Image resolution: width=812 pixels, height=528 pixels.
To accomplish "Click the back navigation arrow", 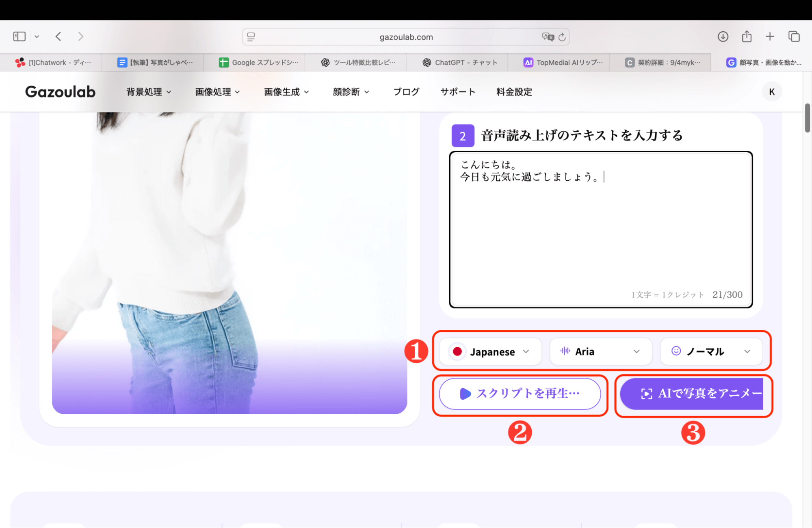I will click(x=58, y=36).
